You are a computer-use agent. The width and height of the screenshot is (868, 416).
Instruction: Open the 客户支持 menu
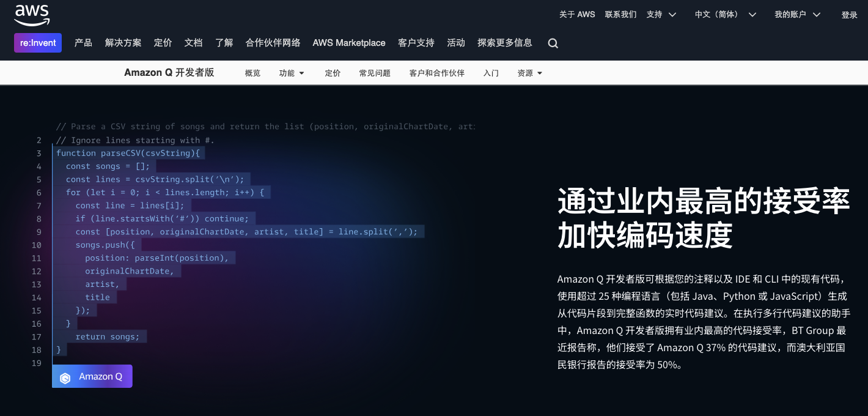point(416,43)
